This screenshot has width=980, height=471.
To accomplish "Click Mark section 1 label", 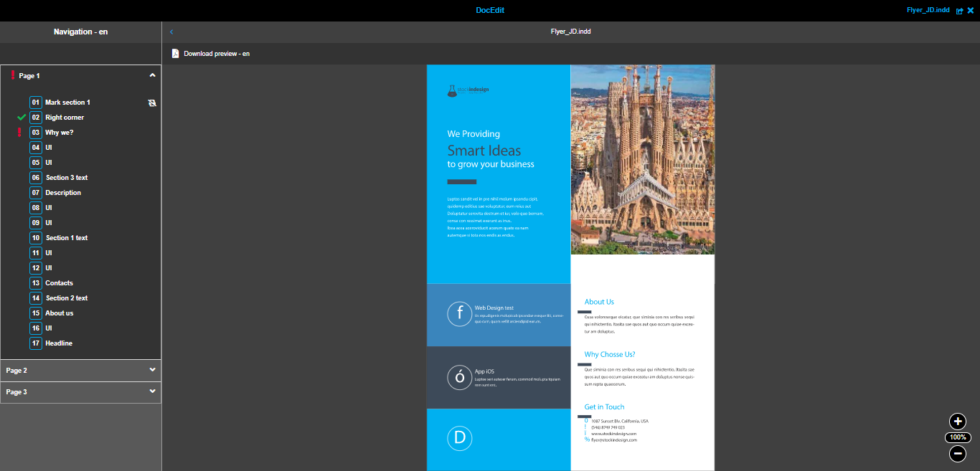I will point(68,103).
